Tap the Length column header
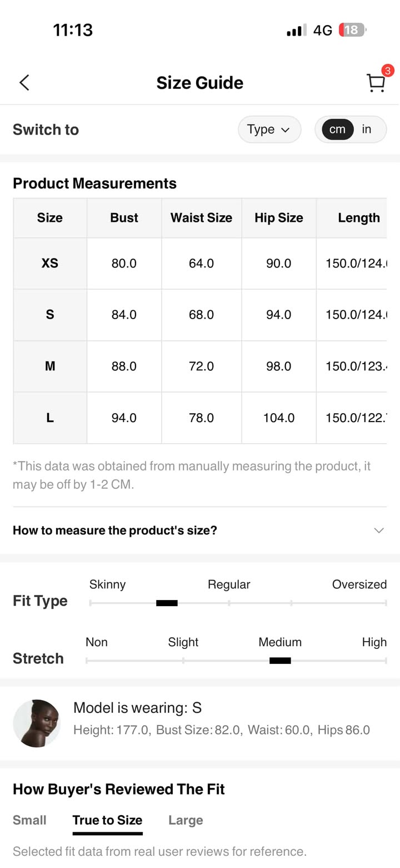Image resolution: width=400 pixels, height=868 pixels. tap(358, 218)
